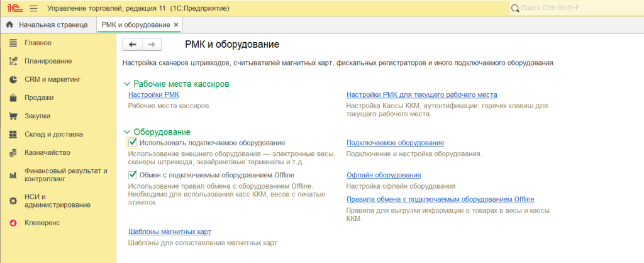Click the Планирование section icon
The width and height of the screenshot is (644, 263).
(13, 61)
